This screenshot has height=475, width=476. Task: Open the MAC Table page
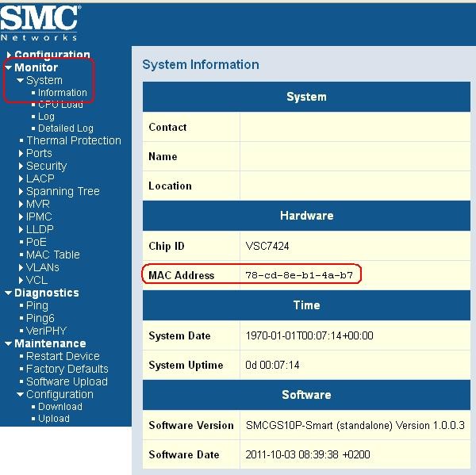(x=53, y=255)
